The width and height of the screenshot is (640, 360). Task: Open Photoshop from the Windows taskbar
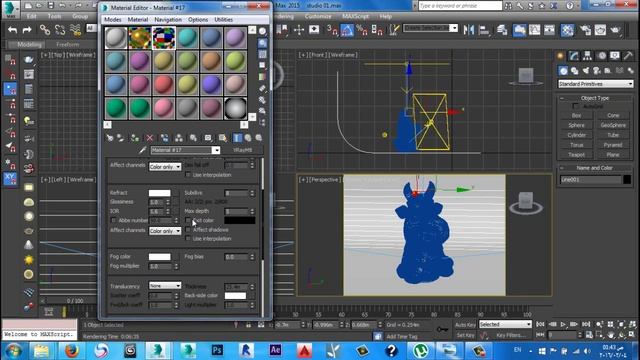tap(217, 350)
